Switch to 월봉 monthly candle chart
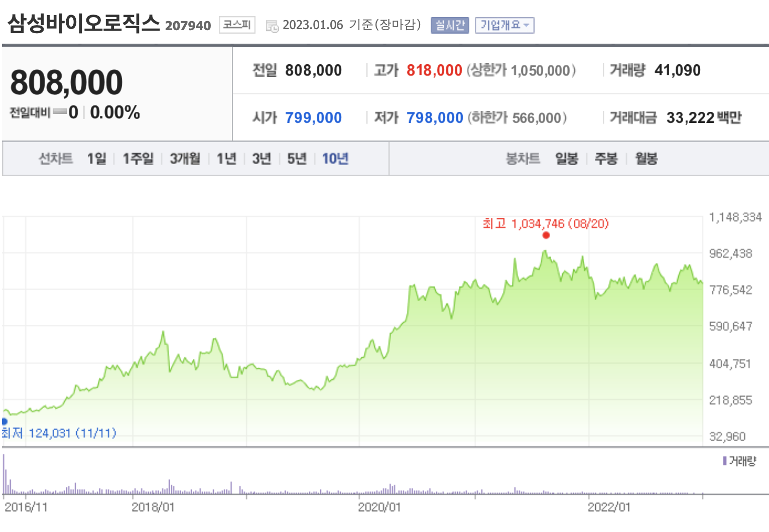The height and width of the screenshot is (532, 769). (x=646, y=159)
